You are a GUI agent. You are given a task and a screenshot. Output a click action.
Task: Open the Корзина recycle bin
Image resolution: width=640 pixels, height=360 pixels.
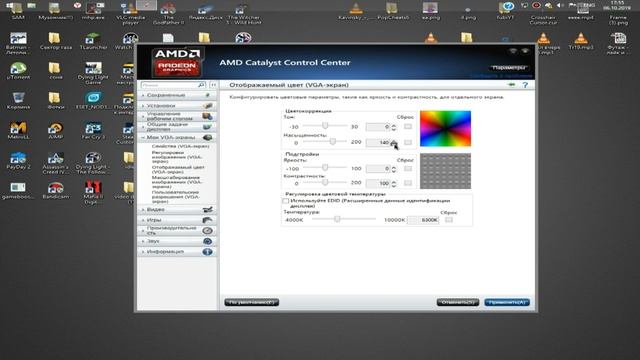(18, 101)
